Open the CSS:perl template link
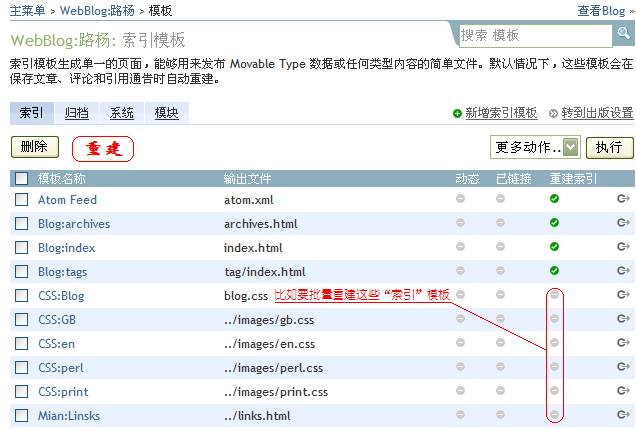 tap(61, 368)
